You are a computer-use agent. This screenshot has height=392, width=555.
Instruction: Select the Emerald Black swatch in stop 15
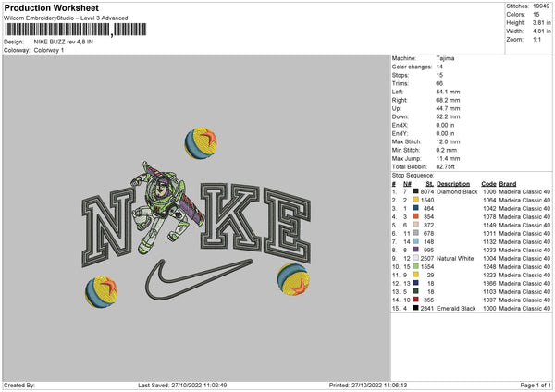416,308
